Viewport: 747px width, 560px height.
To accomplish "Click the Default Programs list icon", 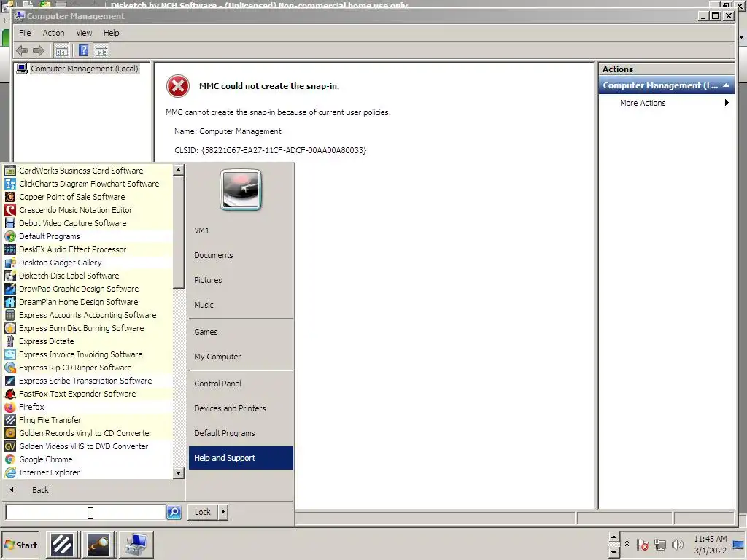I will click(10, 236).
